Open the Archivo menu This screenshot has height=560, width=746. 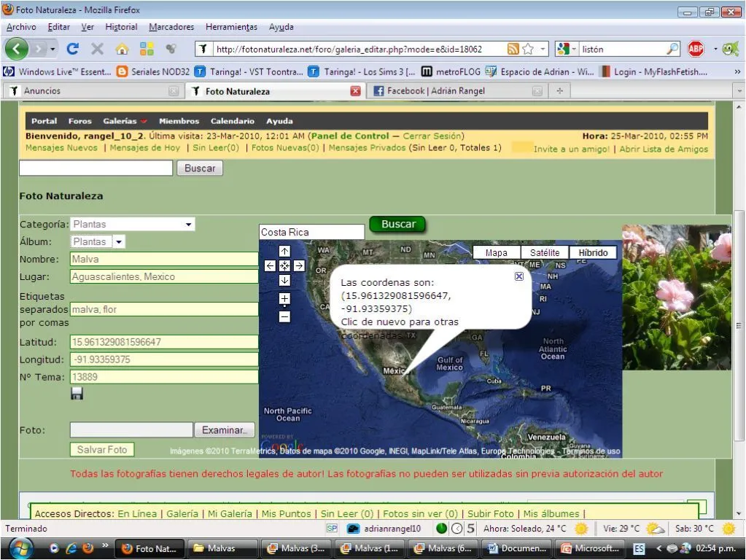[x=21, y=27]
